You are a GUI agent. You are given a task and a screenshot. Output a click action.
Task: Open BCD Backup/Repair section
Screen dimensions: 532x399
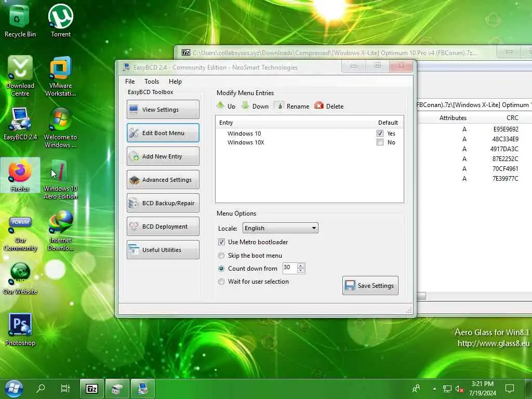click(163, 203)
